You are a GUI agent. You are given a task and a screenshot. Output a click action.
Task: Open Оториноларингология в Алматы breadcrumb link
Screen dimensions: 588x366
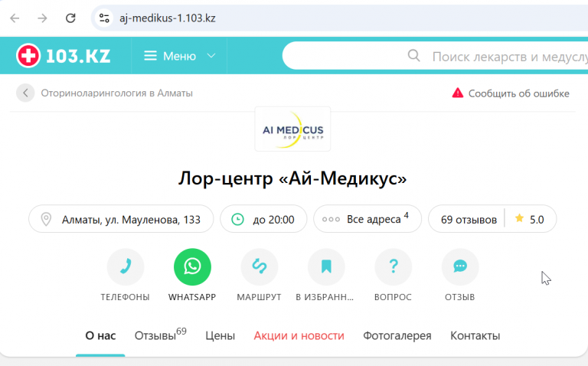coord(116,93)
